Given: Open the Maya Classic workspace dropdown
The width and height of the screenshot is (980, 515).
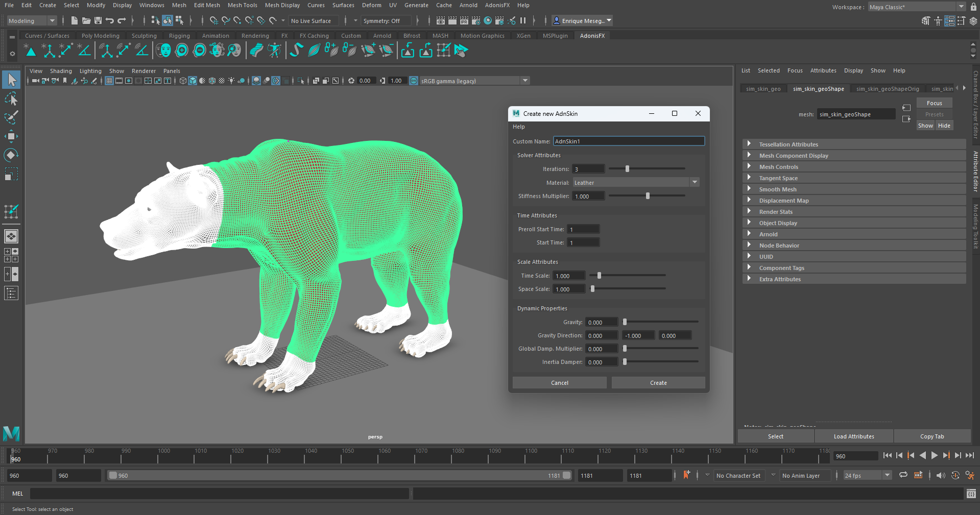Looking at the screenshot, I should click(x=917, y=7).
